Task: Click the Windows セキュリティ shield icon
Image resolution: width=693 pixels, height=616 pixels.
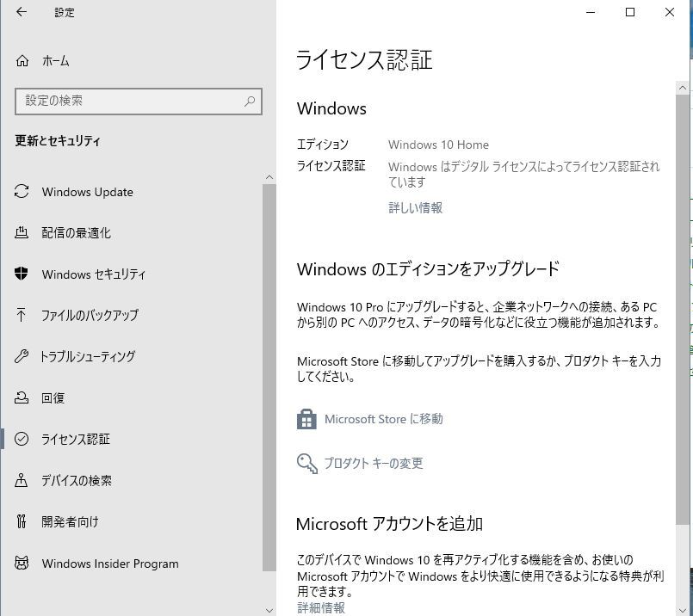Action: pyautogui.click(x=22, y=274)
